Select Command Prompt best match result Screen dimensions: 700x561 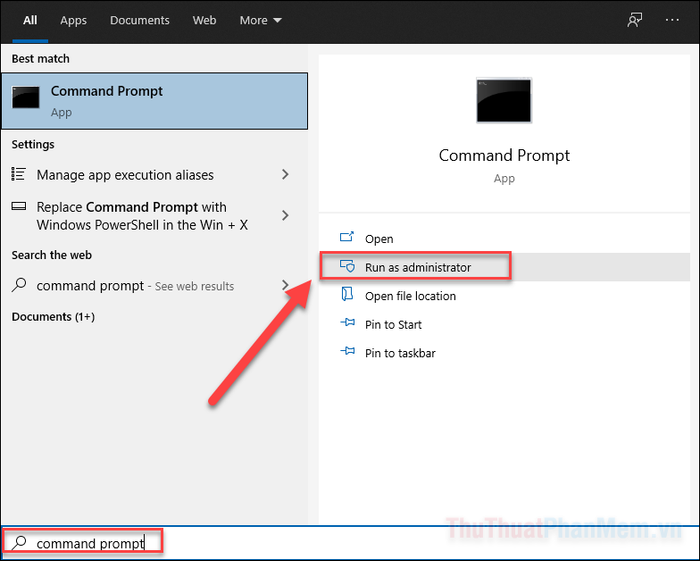pos(154,101)
